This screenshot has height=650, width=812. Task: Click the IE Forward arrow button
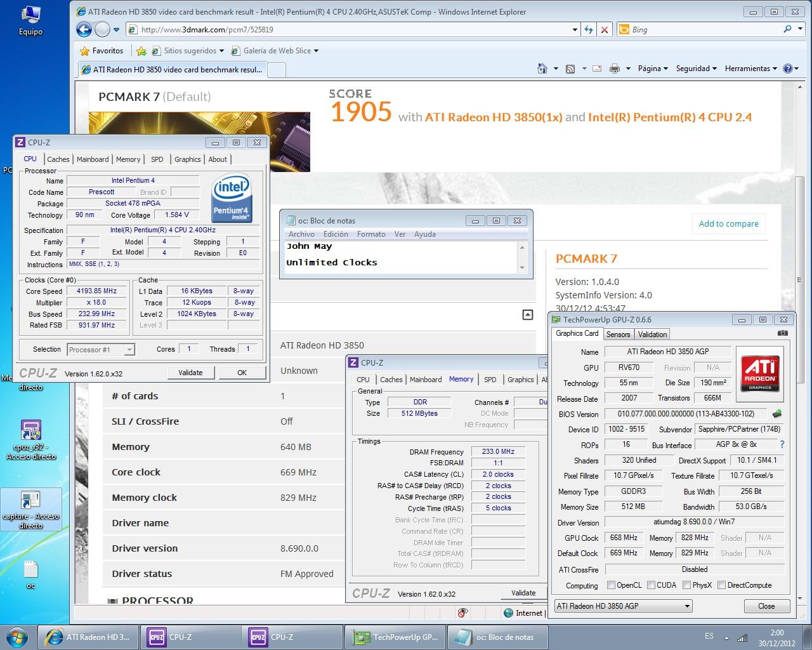(x=101, y=29)
